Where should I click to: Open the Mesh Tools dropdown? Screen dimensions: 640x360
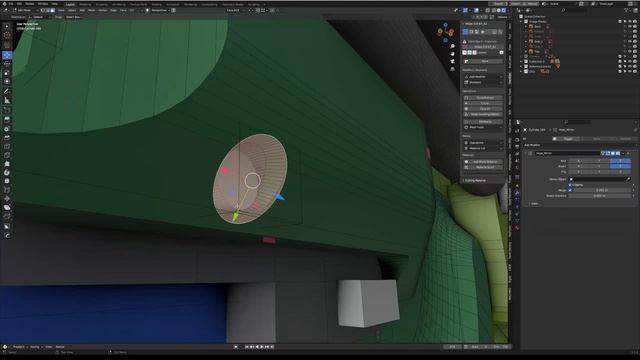point(483,127)
